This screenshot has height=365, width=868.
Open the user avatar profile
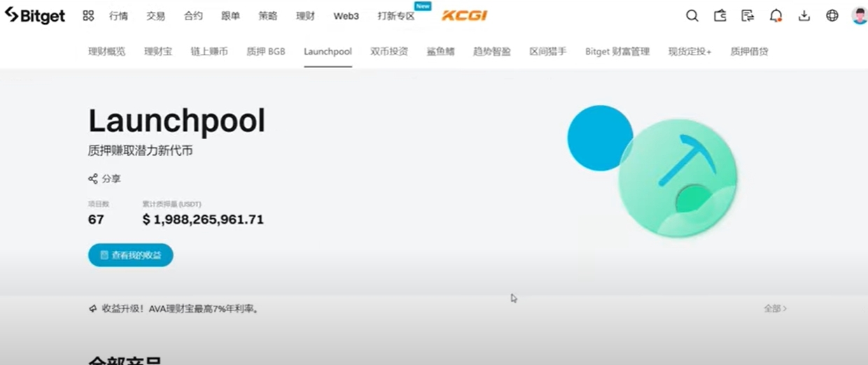pyautogui.click(x=860, y=15)
